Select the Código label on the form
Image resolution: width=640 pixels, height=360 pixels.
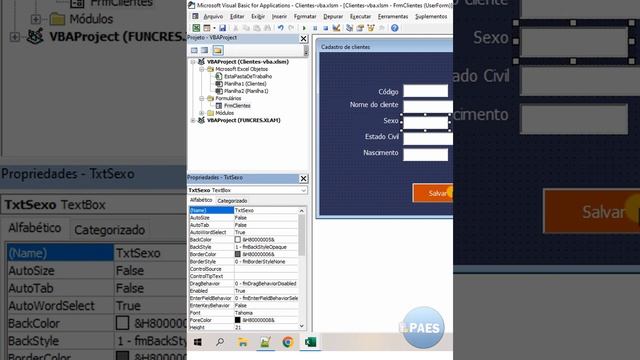(x=388, y=92)
